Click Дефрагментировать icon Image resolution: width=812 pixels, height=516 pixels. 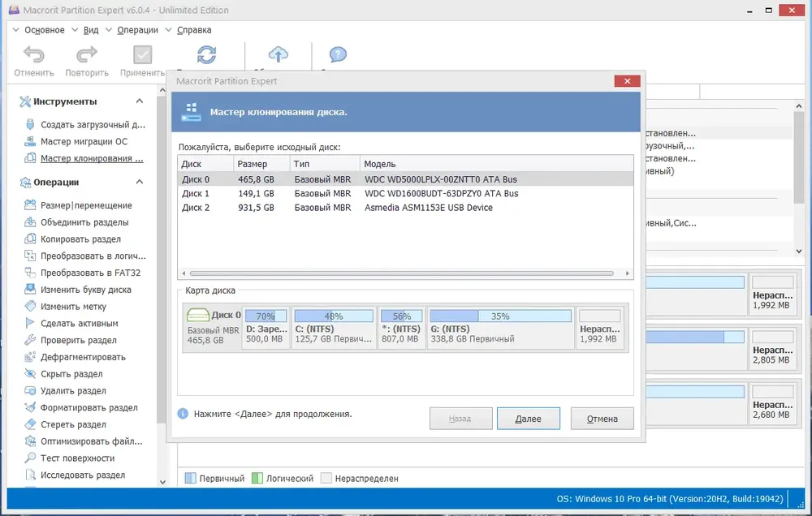point(30,357)
